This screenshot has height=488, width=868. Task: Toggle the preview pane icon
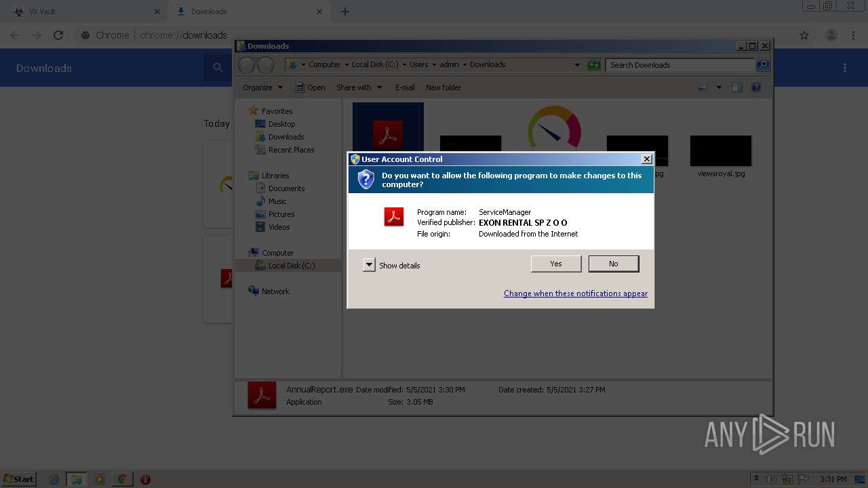pyautogui.click(x=737, y=87)
